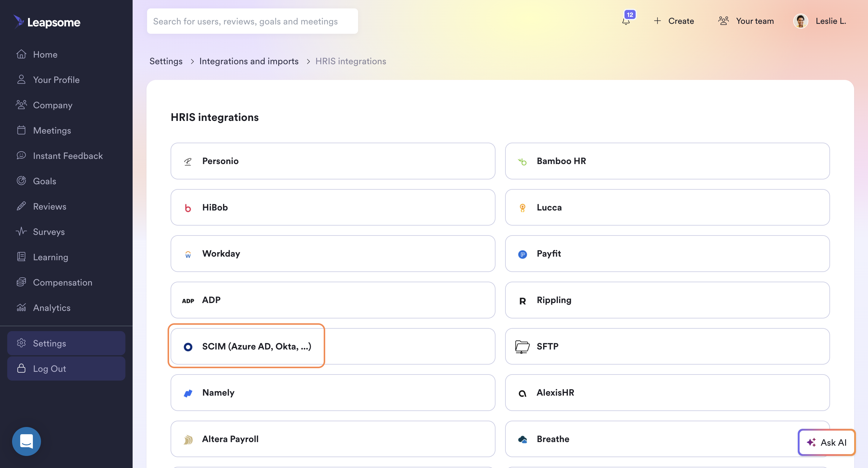The height and width of the screenshot is (468, 868).
Task: Click the Namely blue logo
Action: coord(188,393)
